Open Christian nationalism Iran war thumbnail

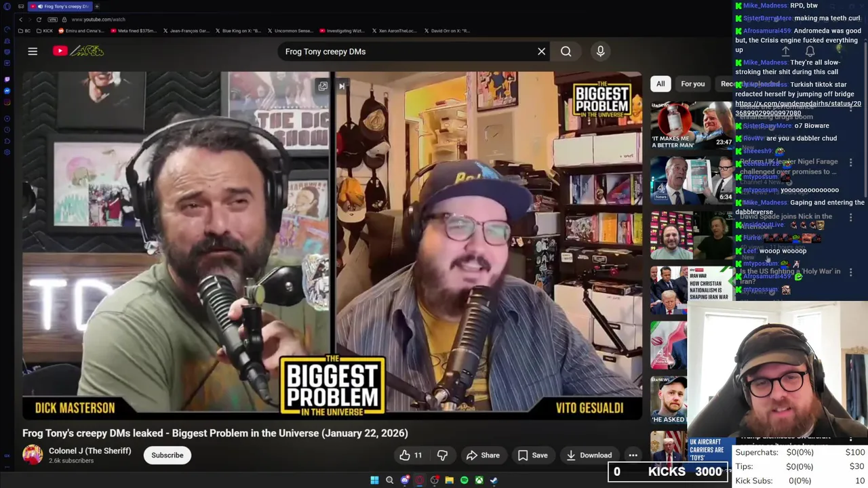pyautogui.click(x=692, y=290)
